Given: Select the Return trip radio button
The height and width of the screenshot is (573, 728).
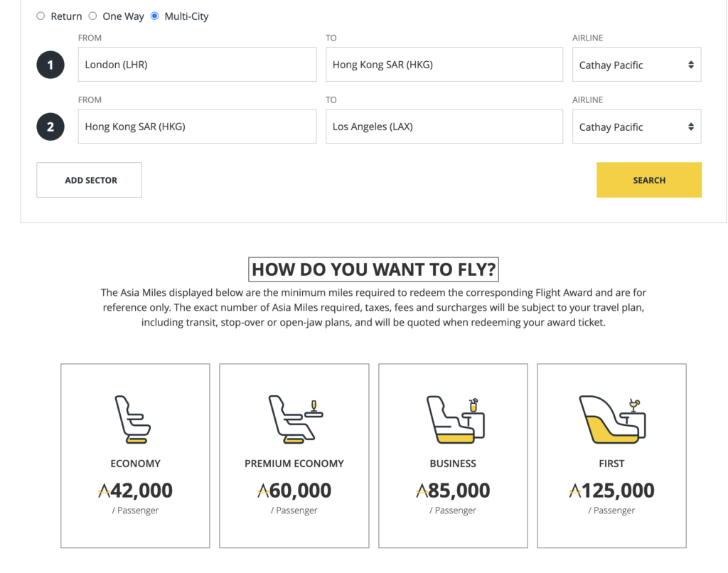Looking at the screenshot, I should [41, 16].
